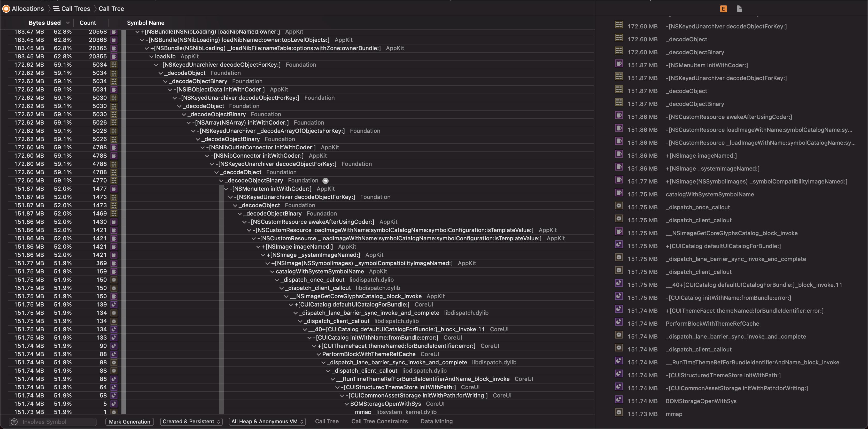This screenshot has width=868, height=429.
Task: Open the Call Tree Constraints options
Action: click(379, 421)
